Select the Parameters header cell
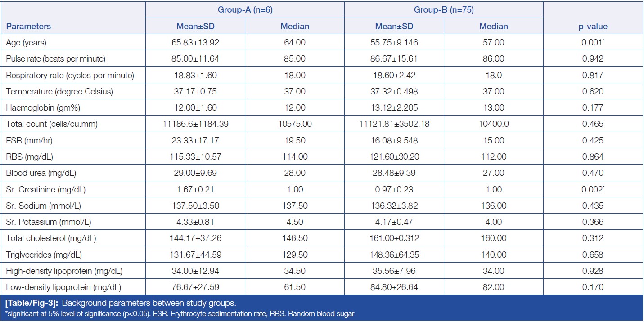The width and height of the screenshot is (644, 322). click(28, 26)
